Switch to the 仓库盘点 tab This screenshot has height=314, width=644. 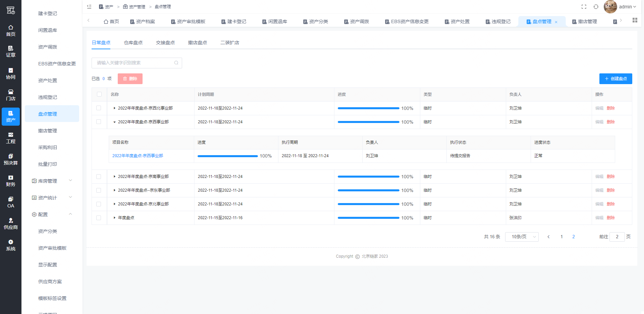click(133, 43)
